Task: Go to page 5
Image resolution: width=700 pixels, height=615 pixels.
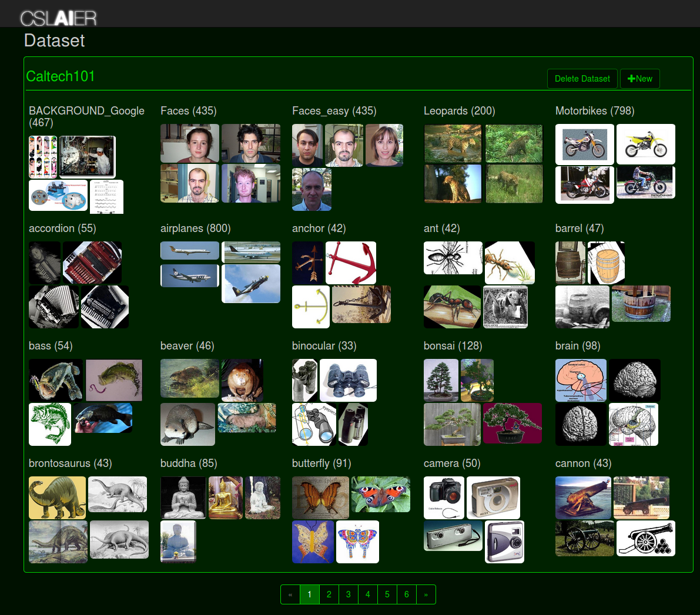Action: (387, 594)
